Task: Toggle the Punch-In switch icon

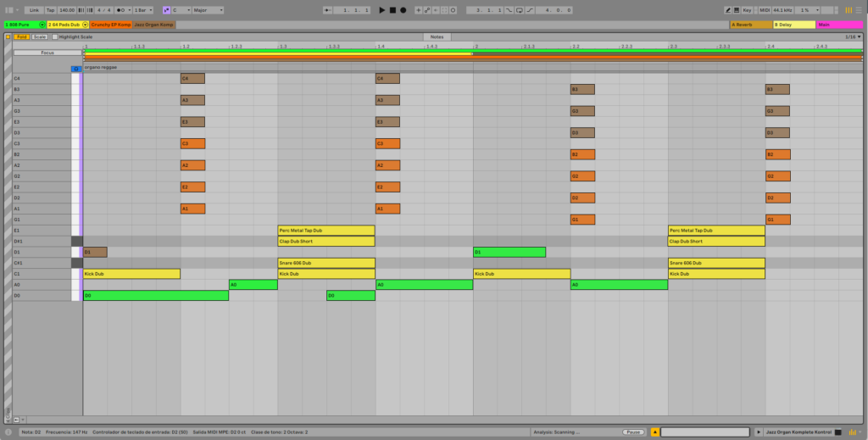Action: (x=509, y=10)
